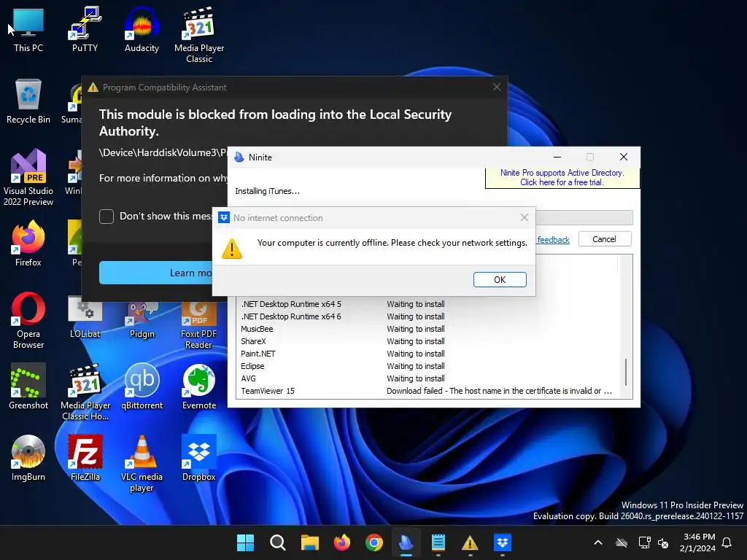
Task: Launch the FileZilla desktop shortcut
Action: (85, 457)
